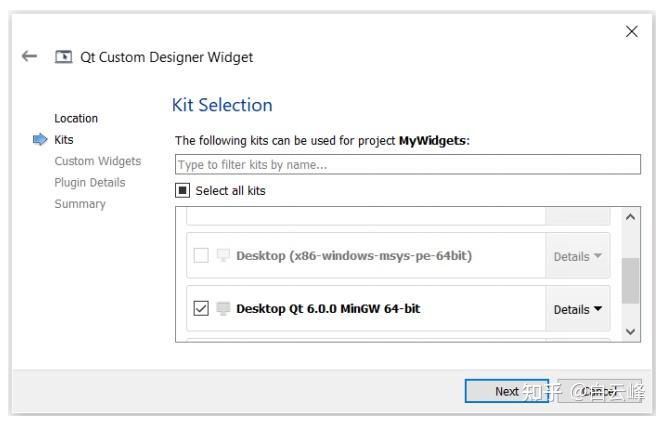This screenshot has width=663, height=421.
Task: Click the blue arrow beside Kits step
Action: (40, 140)
